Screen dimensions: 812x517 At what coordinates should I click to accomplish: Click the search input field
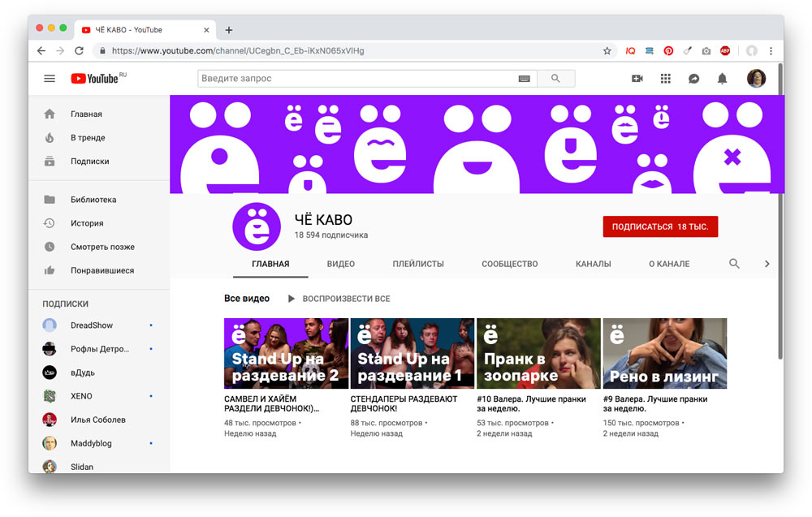pos(357,79)
